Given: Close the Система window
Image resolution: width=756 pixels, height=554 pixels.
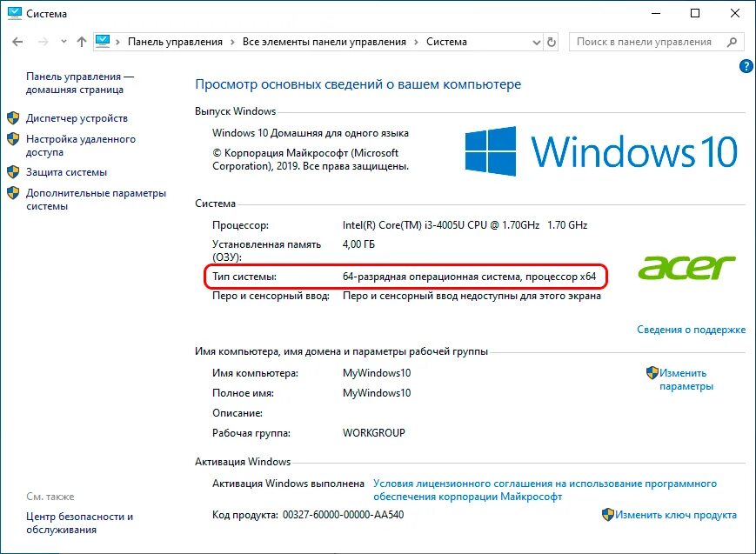Looking at the screenshot, I should (735, 13).
